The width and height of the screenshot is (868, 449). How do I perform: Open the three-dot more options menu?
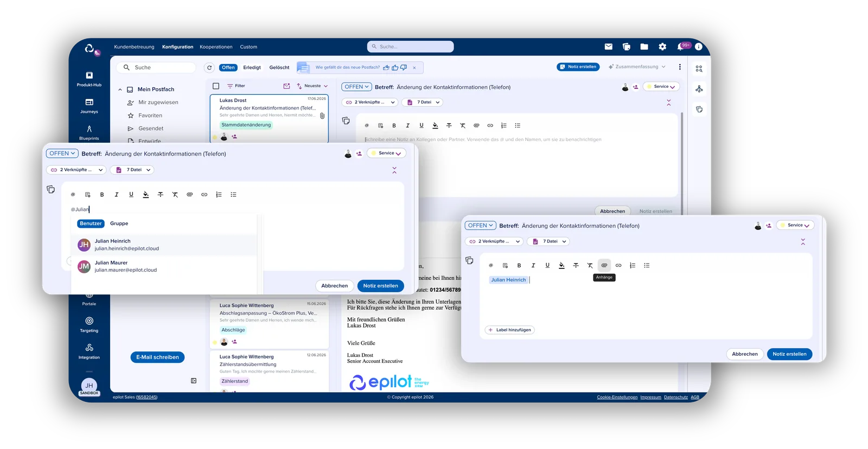[680, 67]
